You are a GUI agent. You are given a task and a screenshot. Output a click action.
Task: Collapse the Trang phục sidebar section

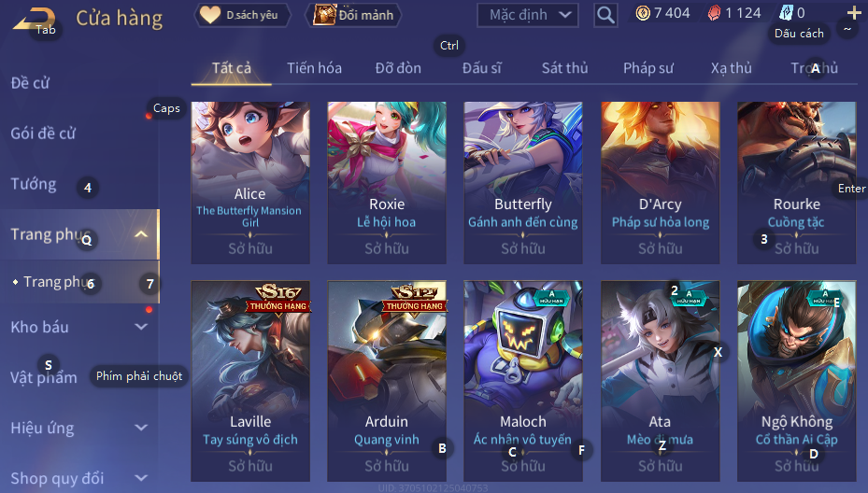(x=141, y=234)
